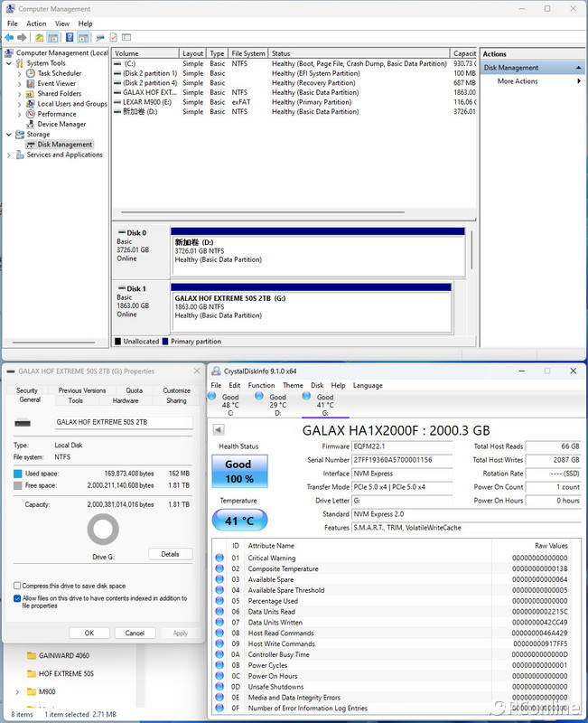Viewport: 588px width, 723px height.
Task: Click the disk graphic pane vertical scrollbar
Action: [x=471, y=250]
